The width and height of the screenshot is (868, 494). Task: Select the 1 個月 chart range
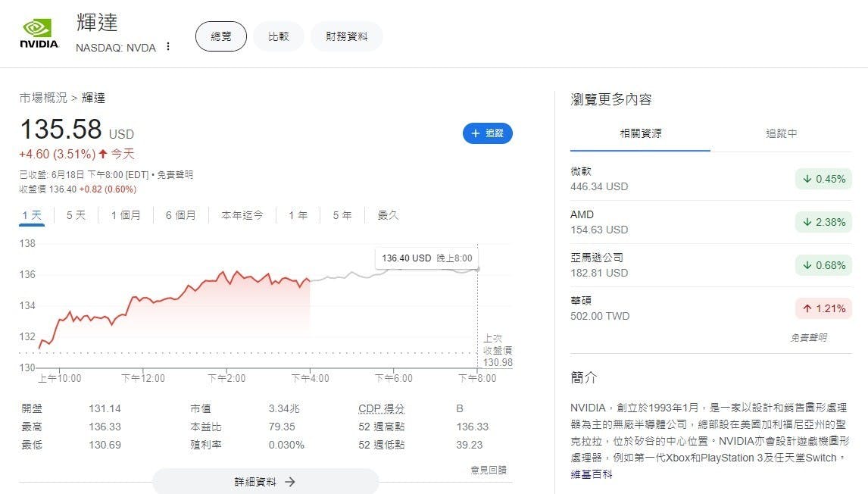[x=126, y=215]
